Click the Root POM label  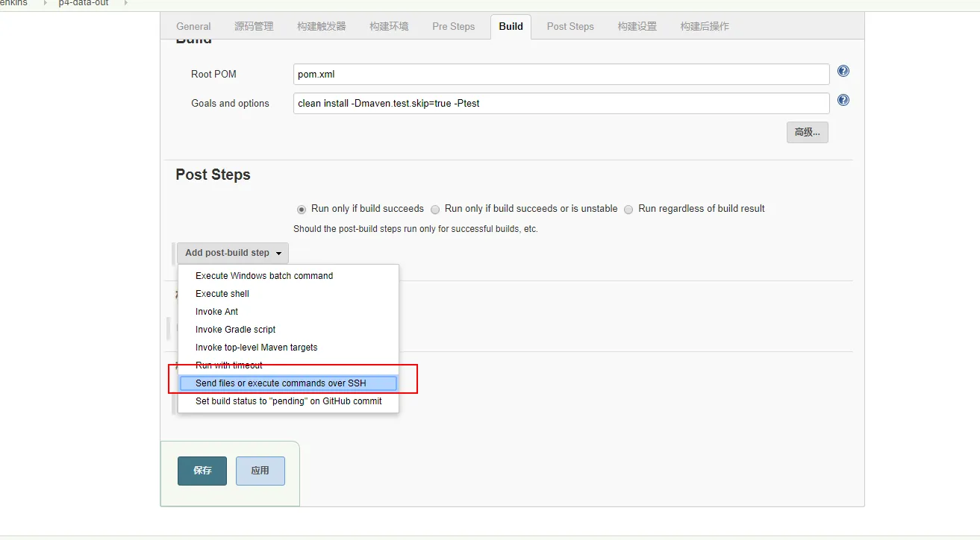[213, 75]
